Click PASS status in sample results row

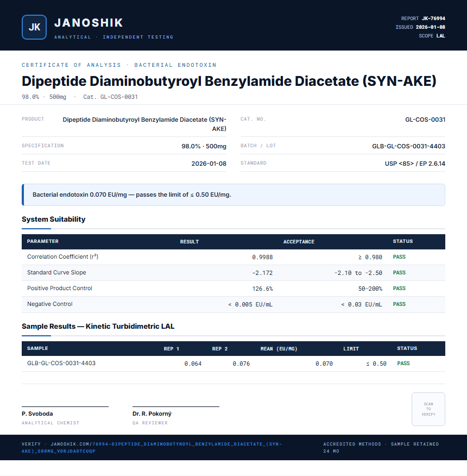tap(403, 364)
